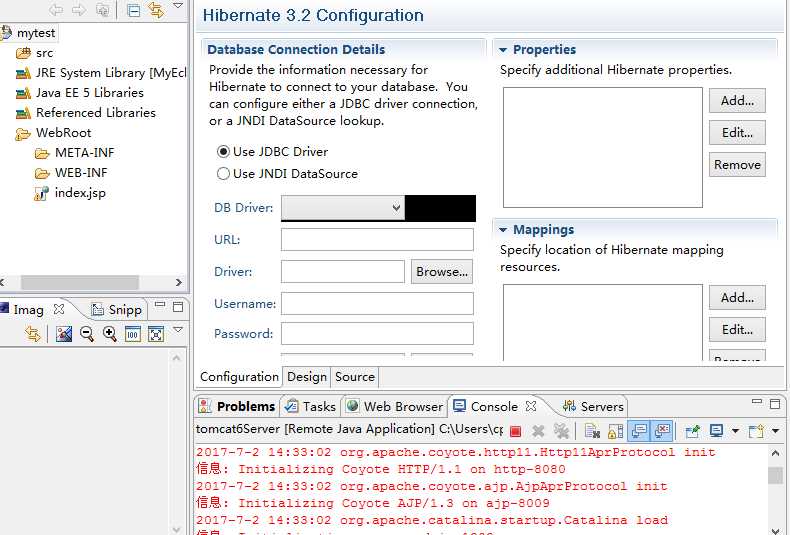Click Collapse All in Package Explorer toolbar
Screen dimensions: 790x535
[134, 10]
